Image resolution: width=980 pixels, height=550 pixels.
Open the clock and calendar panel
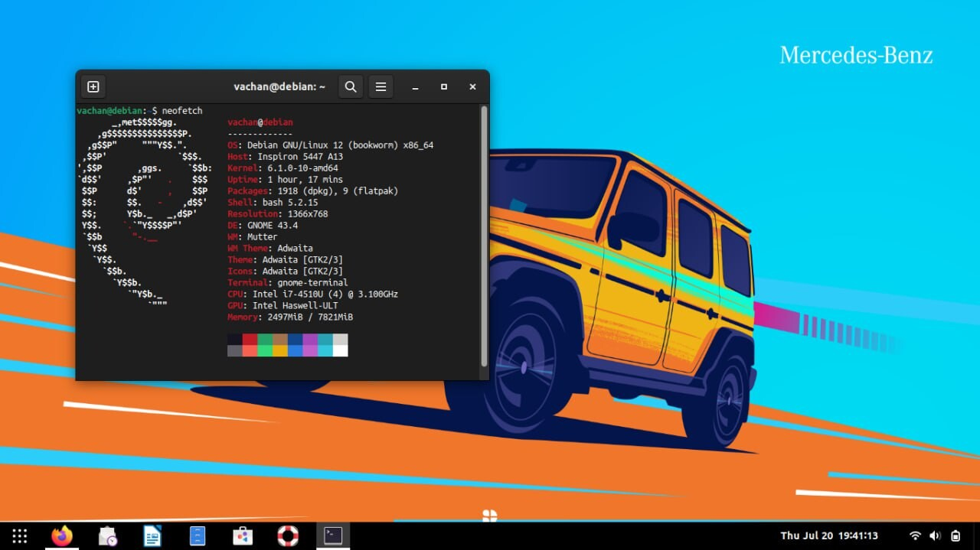pos(828,536)
